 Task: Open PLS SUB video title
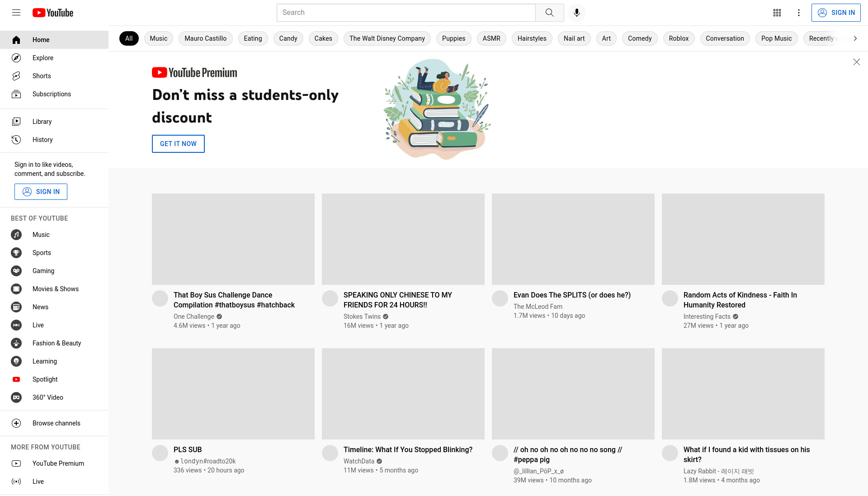[x=188, y=449]
